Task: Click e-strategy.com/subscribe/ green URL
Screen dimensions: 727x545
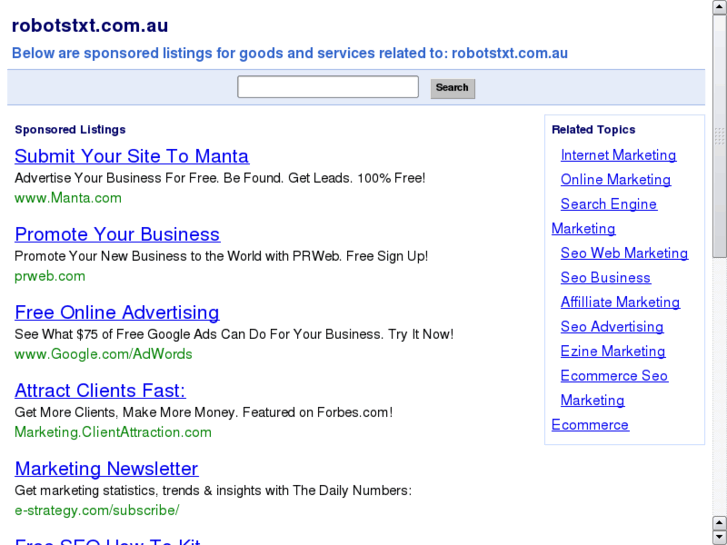Action: pos(97,510)
